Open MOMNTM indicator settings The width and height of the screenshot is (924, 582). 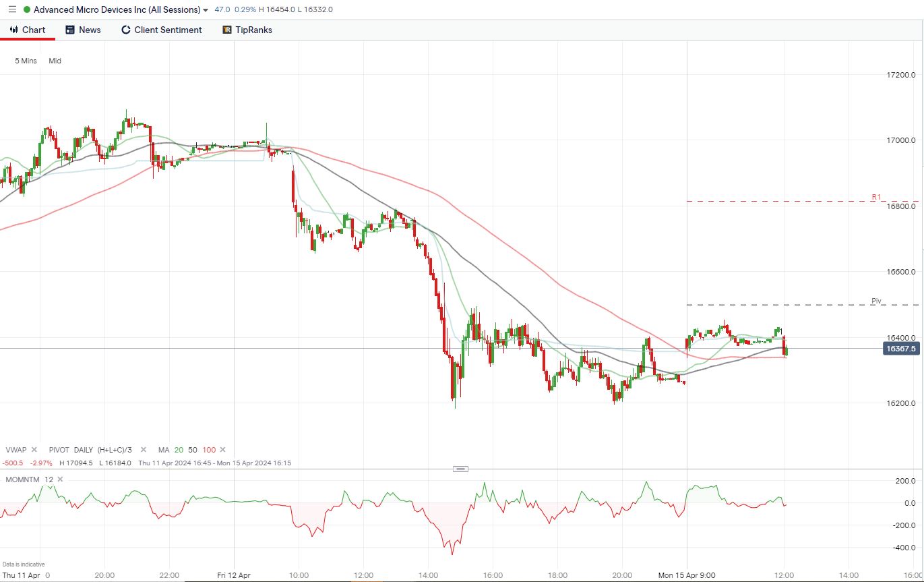24,479
